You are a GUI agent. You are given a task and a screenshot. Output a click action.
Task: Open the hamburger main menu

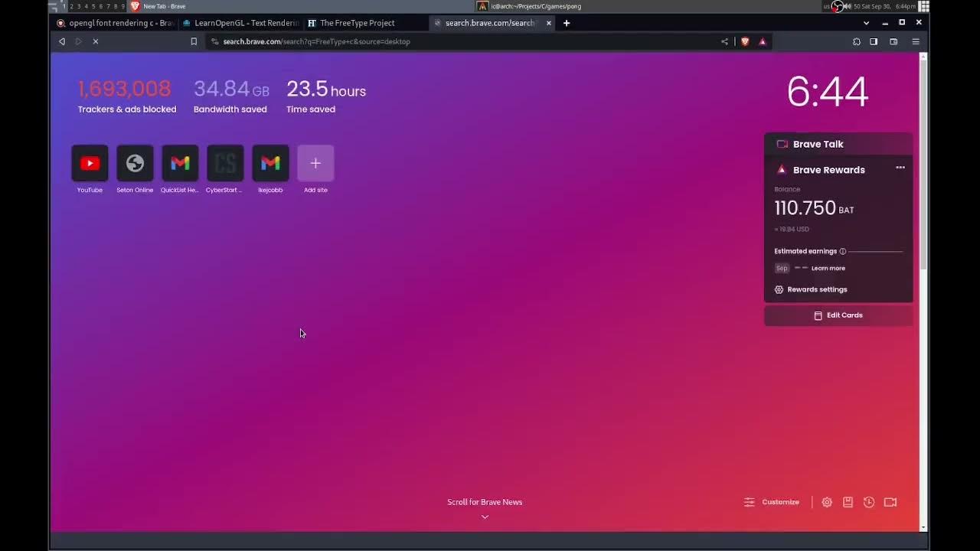tap(916, 41)
